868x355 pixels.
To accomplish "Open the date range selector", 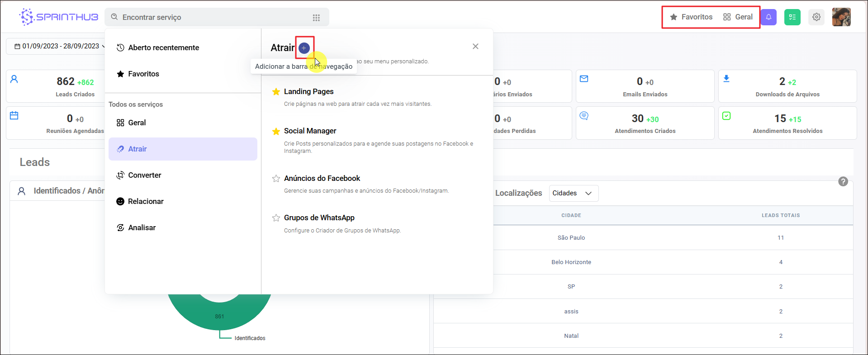I will point(59,46).
